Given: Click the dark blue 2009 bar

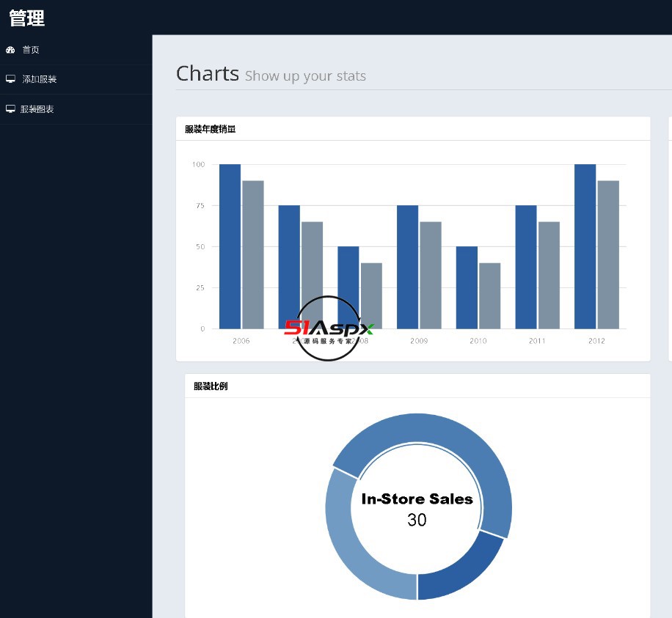Looking at the screenshot, I should coord(408,267).
